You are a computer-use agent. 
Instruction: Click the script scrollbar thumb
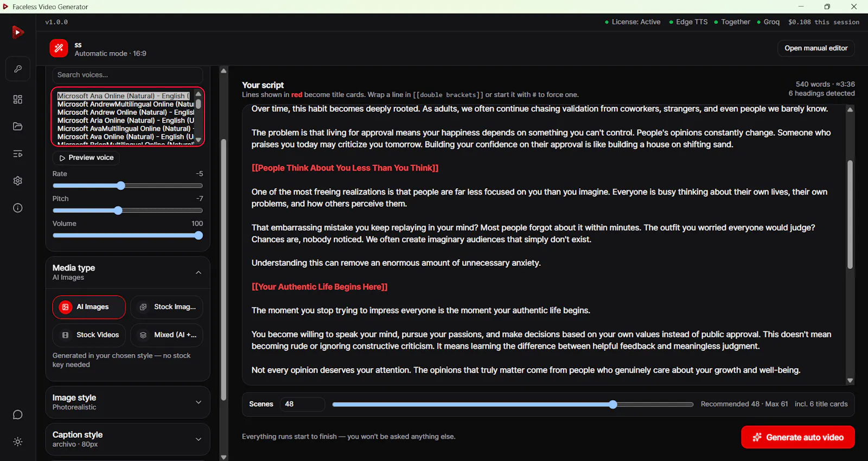[x=850, y=215]
